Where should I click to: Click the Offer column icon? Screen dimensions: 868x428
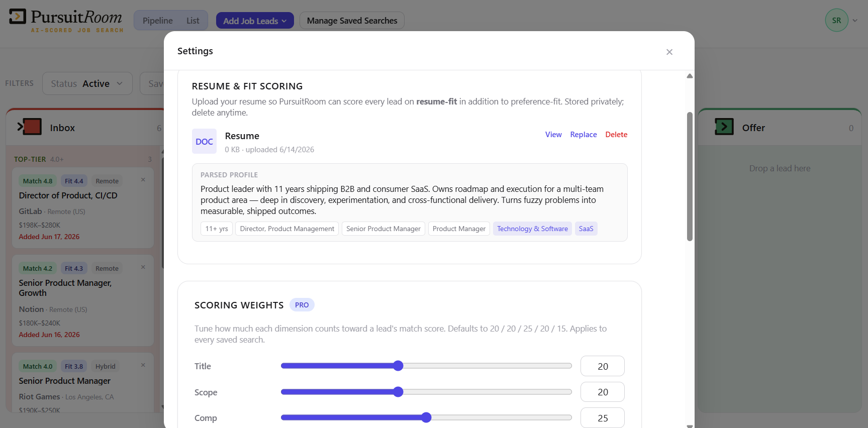[x=724, y=127]
